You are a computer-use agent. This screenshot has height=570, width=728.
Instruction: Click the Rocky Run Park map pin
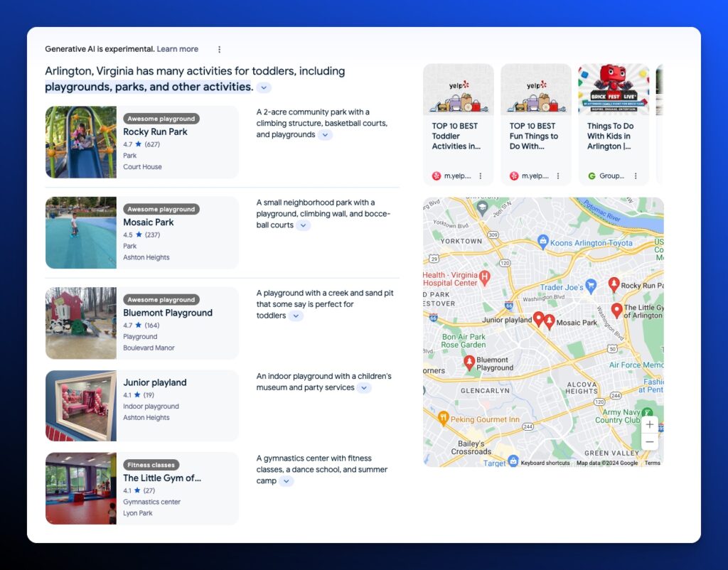click(x=614, y=284)
